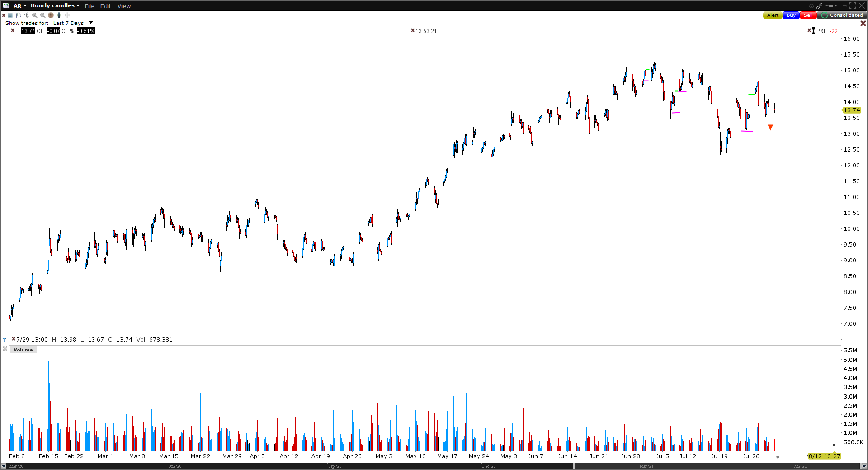Select the trendline drawing pointer tool
The width and height of the screenshot is (868, 470).
(26, 15)
